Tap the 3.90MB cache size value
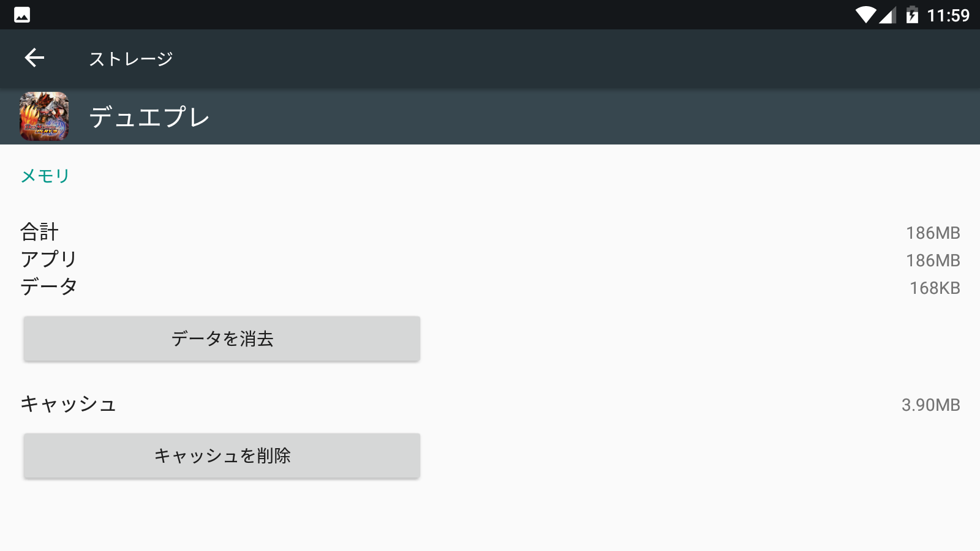Screen dimensions: 980x551 (930, 405)
